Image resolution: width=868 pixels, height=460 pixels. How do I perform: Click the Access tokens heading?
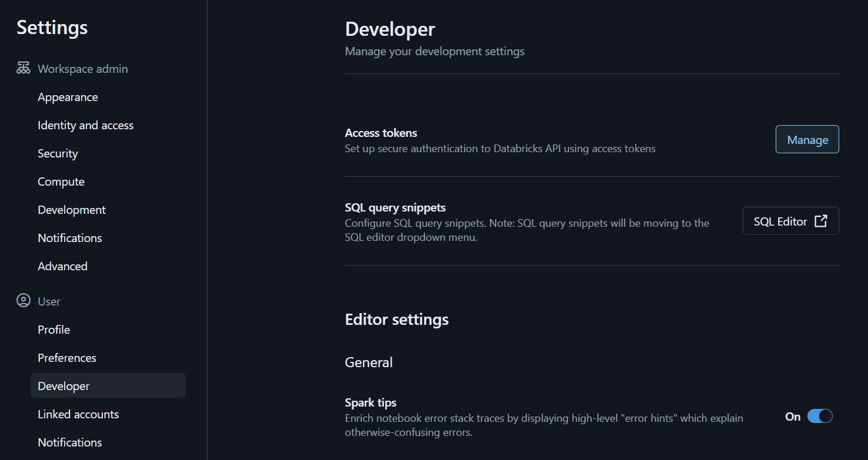(381, 133)
